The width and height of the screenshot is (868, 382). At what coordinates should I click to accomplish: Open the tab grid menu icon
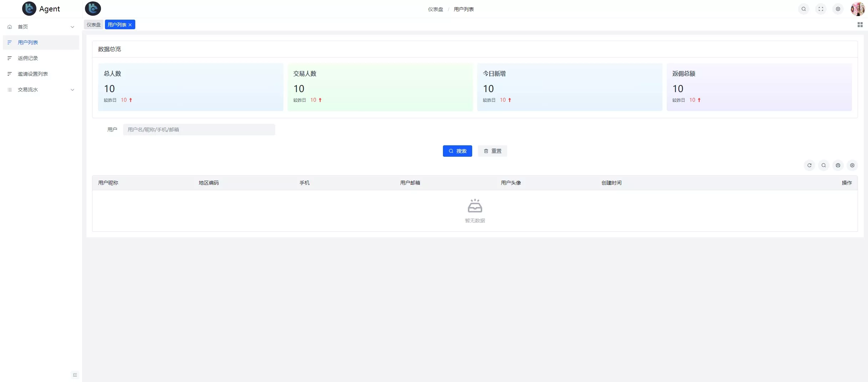[x=860, y=25]
